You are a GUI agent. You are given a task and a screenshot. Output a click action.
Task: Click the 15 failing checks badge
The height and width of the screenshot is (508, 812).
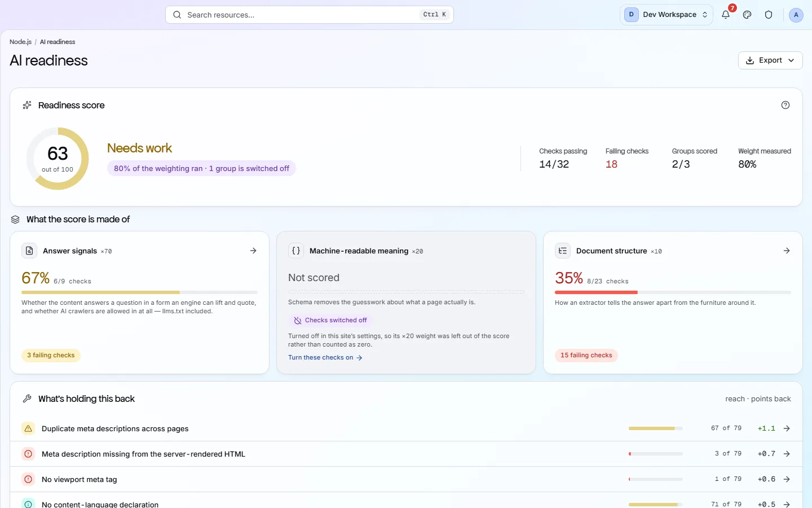(x=586, y=356)
